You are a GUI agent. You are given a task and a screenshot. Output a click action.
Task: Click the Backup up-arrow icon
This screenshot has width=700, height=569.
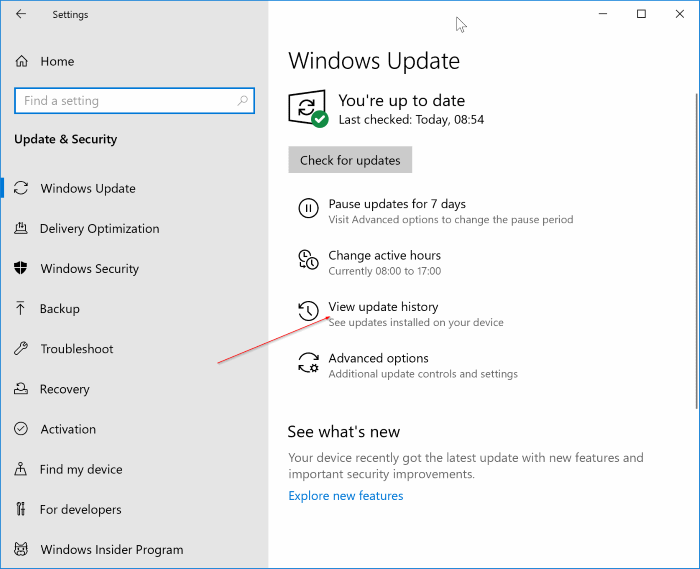20,308
